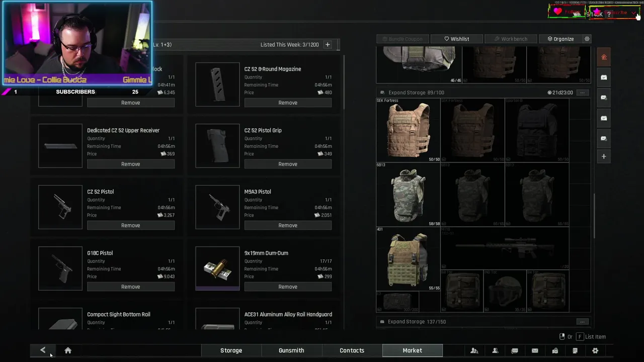Click the Bundle Coupon button
This screenshot has width=644, height=362.
click(403, 39)
